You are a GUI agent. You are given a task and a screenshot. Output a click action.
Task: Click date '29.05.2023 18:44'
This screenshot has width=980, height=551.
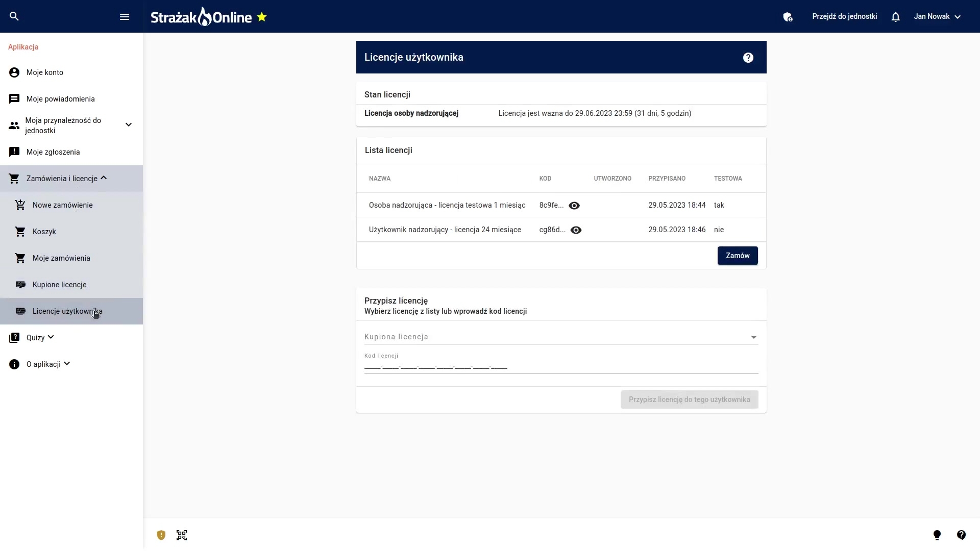click(677, 205)
